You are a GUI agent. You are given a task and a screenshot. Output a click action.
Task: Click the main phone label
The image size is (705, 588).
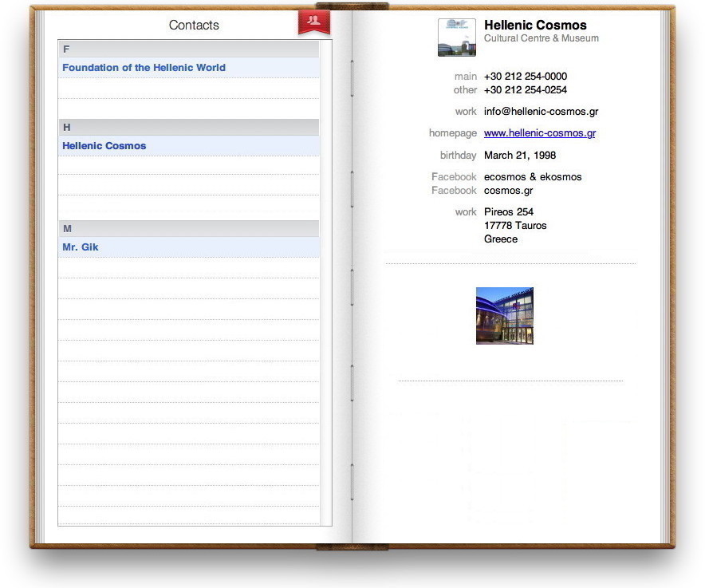pyautogui.click(x=466, y=77)
